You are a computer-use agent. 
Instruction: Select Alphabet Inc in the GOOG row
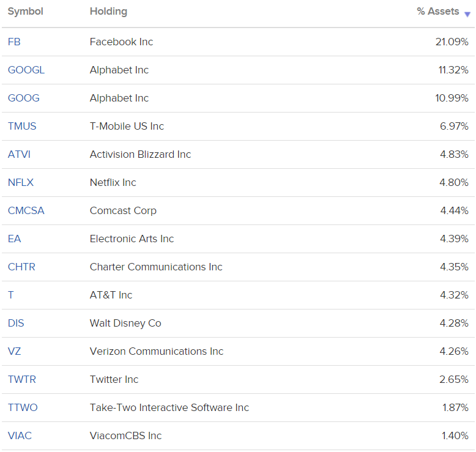119,98
